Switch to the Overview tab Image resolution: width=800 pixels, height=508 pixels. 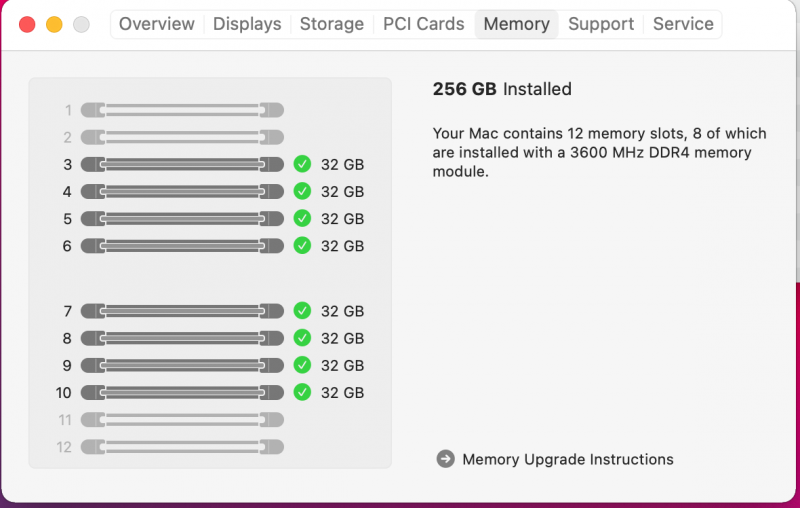157,24
